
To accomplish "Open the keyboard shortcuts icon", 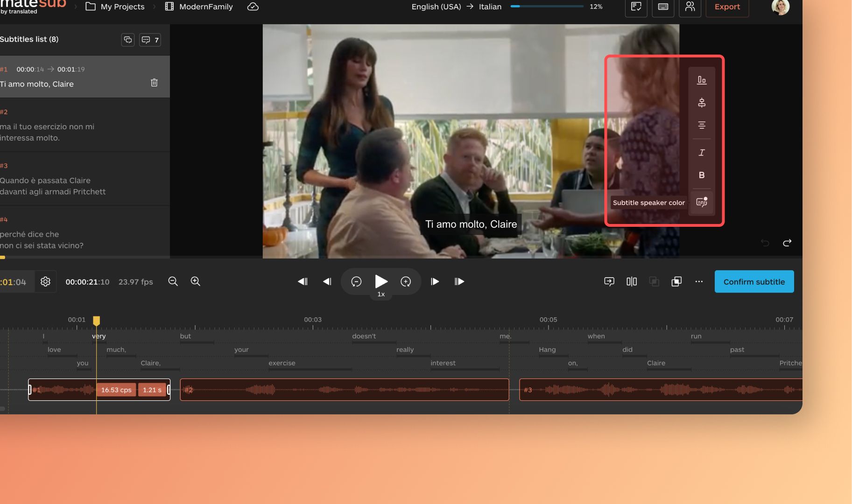I will pyautogui.click(x=663, y=7).
